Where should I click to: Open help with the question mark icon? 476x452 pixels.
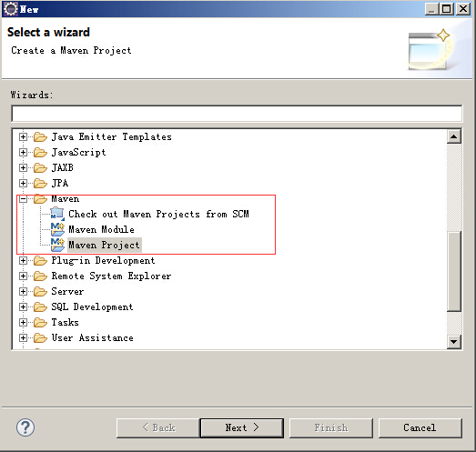pyautogui.click(x=25, y=427)
